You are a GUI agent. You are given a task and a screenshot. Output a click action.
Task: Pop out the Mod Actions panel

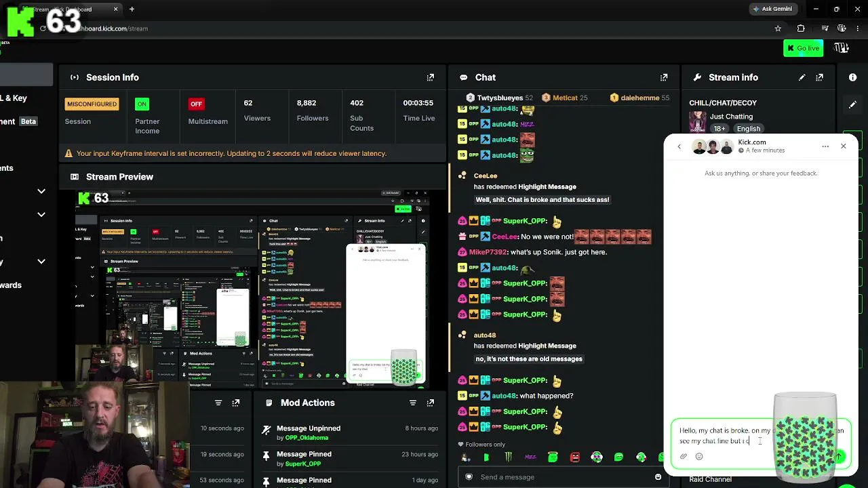[x=430, y=403]
